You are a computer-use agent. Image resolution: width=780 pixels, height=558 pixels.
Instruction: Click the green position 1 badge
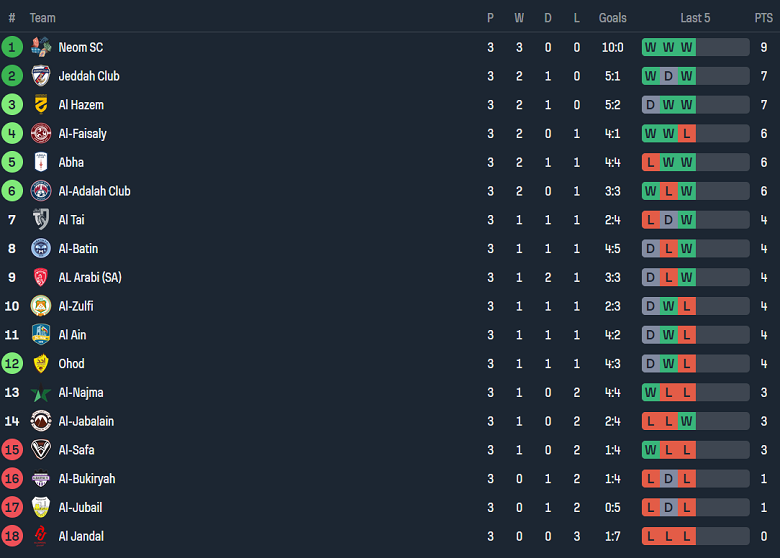[12, 47]
